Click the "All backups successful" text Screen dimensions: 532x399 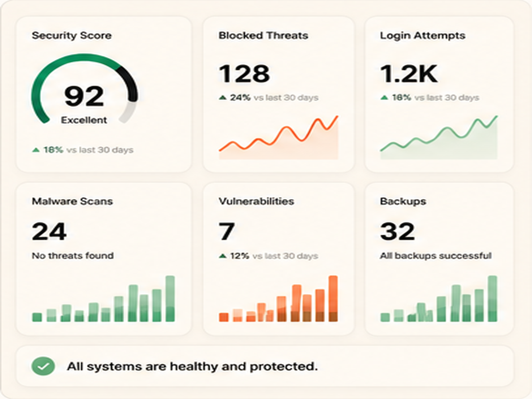coord(436,256)
